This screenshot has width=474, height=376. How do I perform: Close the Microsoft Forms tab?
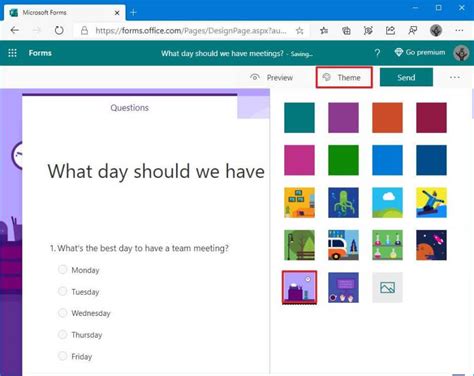pos(117,13)
